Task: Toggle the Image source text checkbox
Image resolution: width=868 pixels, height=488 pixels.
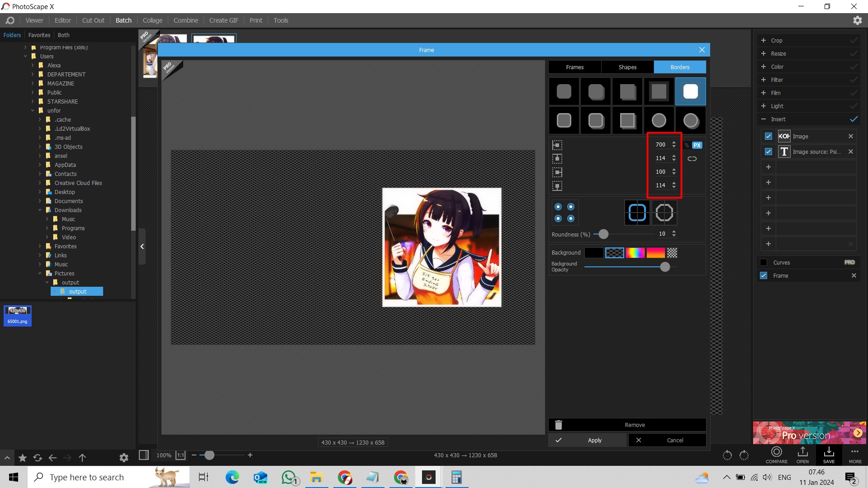Action: click(768, 152)
